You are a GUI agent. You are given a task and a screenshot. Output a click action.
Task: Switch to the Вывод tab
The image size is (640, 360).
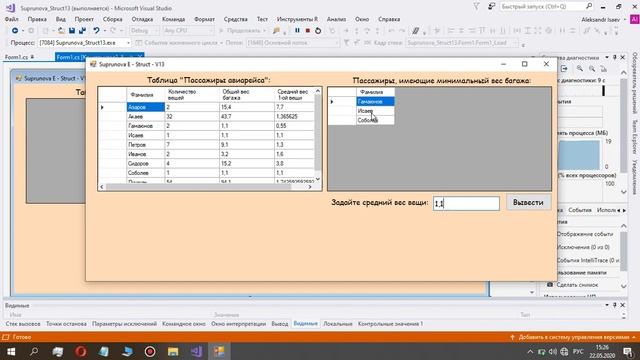pyautogui.click(x=280, y=324)
